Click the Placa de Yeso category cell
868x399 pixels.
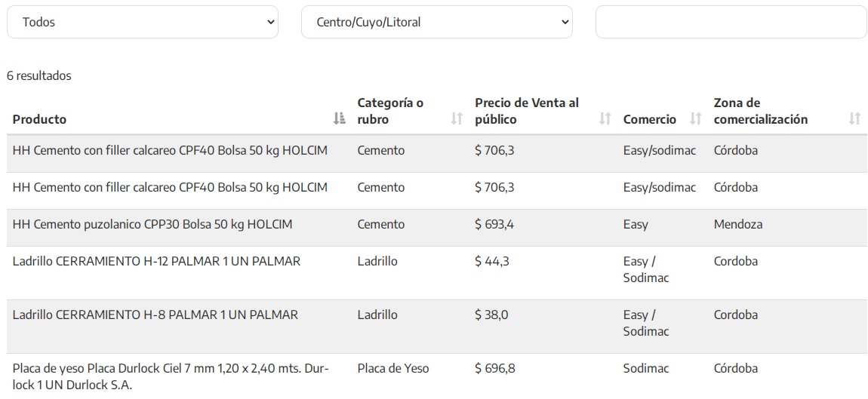click(x=392, y=368)
